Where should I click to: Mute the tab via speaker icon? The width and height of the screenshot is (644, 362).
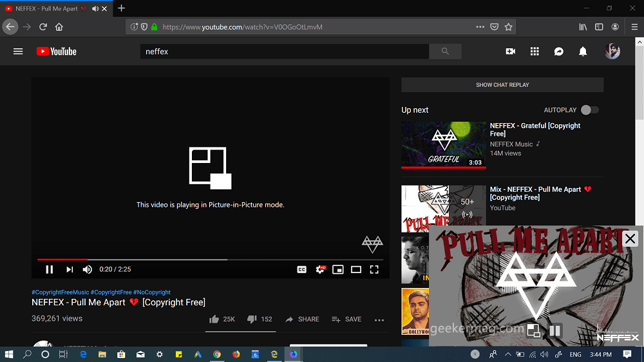point(95,8)
